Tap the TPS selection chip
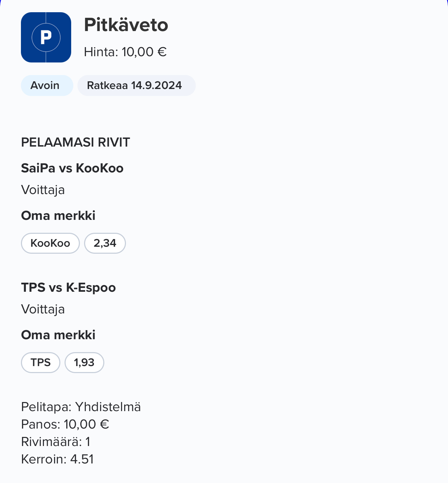448x483 pixels. (40, 363)
